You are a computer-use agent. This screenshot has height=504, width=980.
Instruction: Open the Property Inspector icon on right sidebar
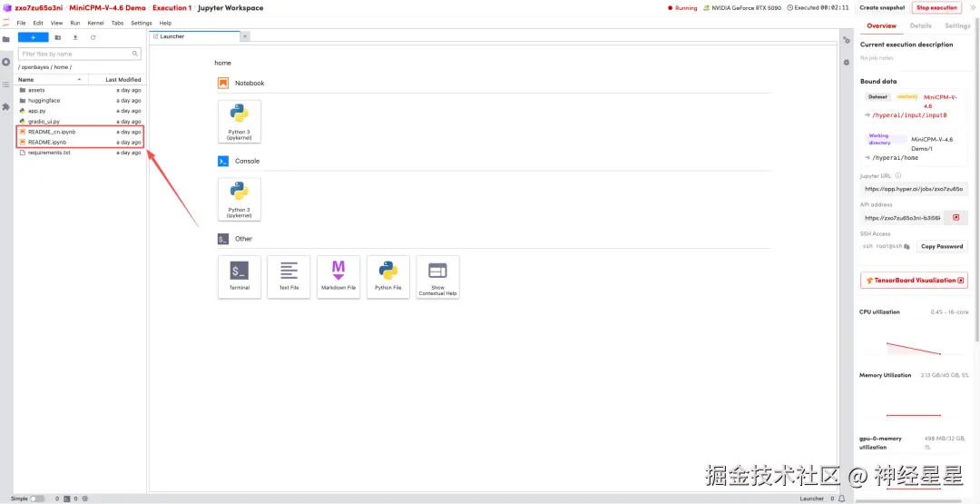847,39
